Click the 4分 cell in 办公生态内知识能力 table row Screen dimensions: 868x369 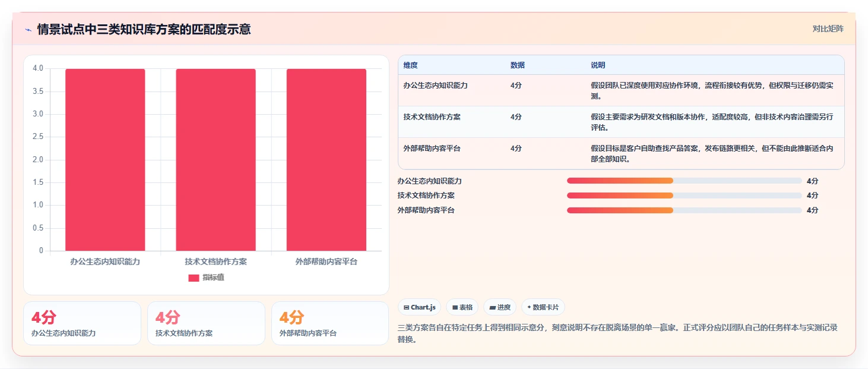pyautogui.click(x=516, y=86)
